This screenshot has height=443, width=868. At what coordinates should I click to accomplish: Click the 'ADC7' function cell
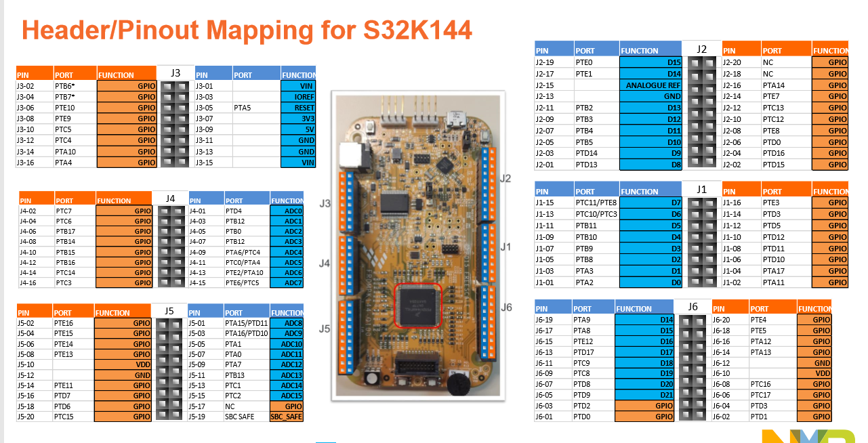pyautogui.click(x=287, y=282)
